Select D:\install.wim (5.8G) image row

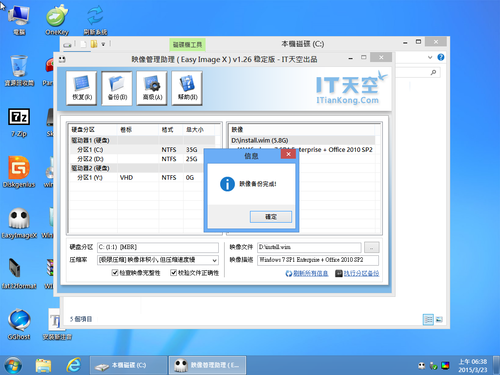coord(303,140)
